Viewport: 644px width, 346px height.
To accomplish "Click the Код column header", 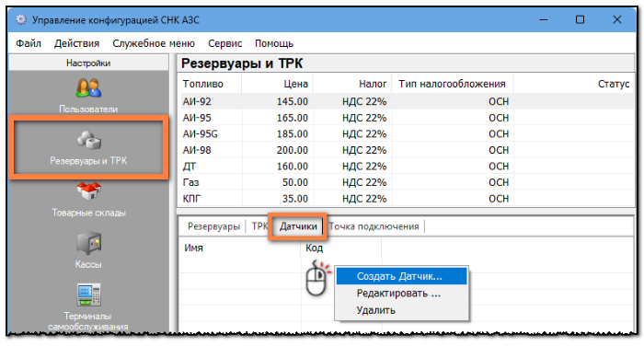I will 341,248.
